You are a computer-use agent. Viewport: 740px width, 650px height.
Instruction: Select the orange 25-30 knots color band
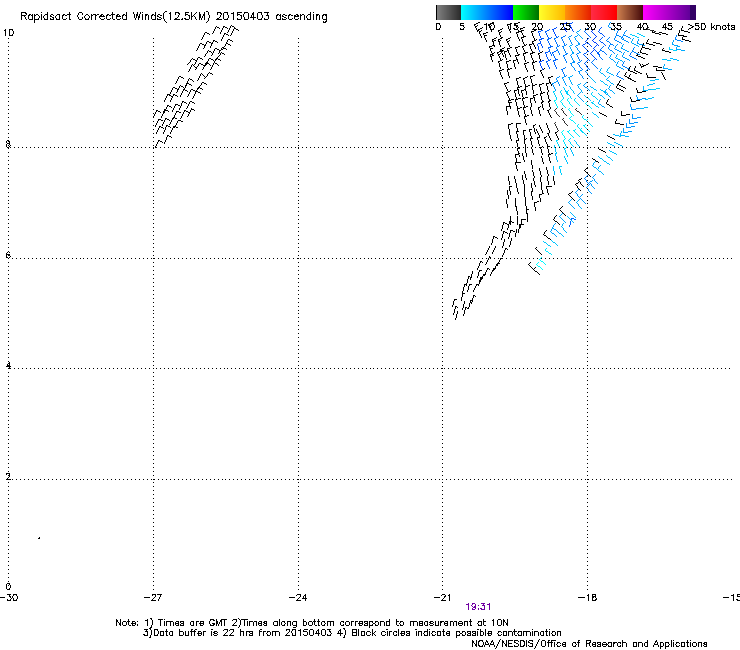tap(578, 12)
